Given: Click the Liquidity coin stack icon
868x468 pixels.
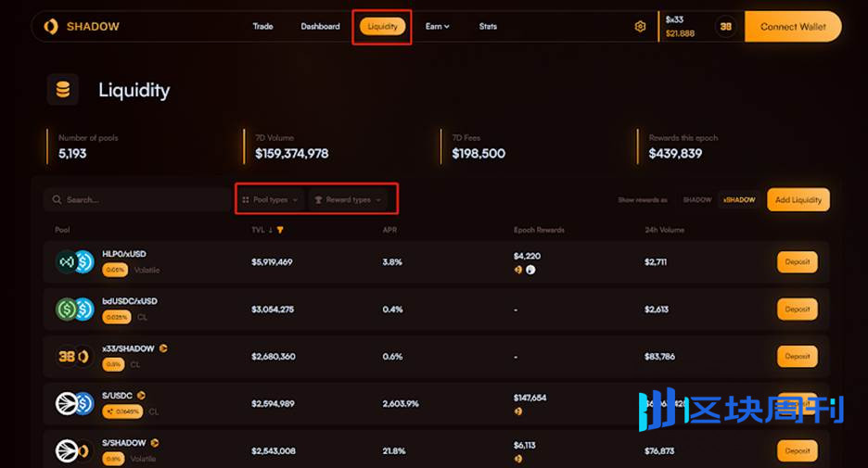Looking at the screenshot, I should [x=62, y=90].
